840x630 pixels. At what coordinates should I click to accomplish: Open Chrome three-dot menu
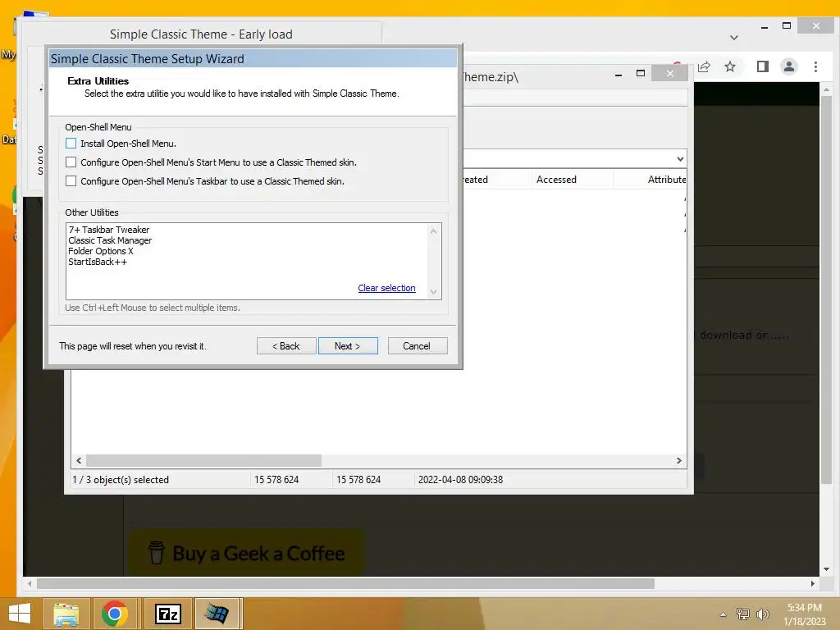(815, 66)
